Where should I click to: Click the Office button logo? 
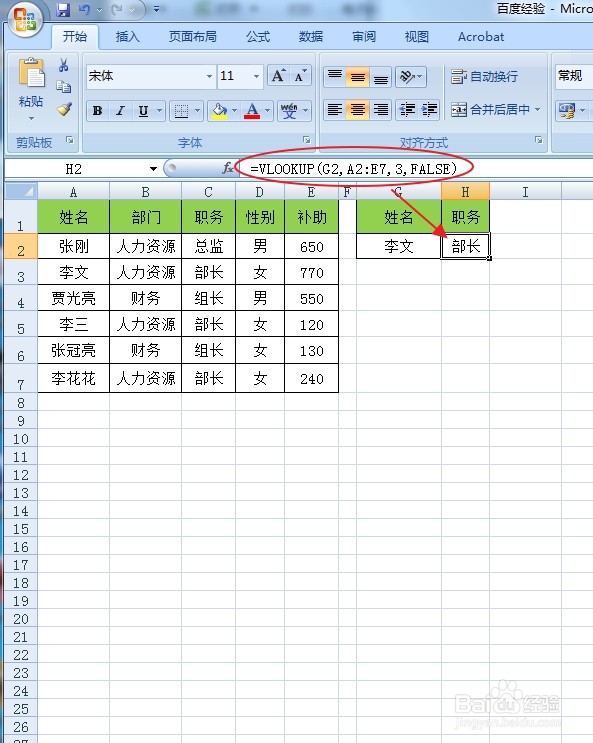click(x=25, y=19)
